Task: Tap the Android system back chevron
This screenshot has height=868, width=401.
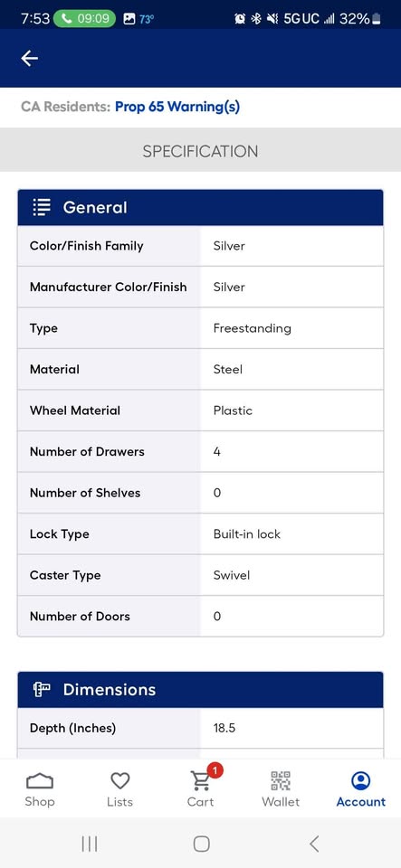Action: 314,844
